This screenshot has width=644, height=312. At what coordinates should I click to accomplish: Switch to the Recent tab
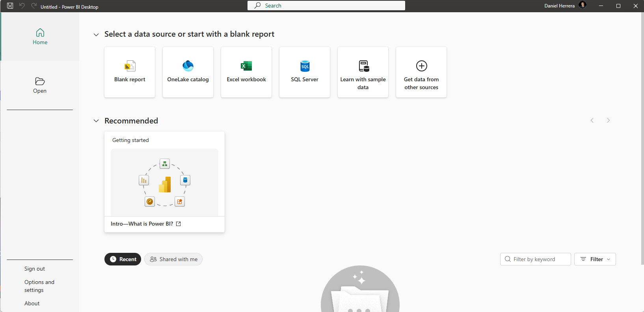123,259
